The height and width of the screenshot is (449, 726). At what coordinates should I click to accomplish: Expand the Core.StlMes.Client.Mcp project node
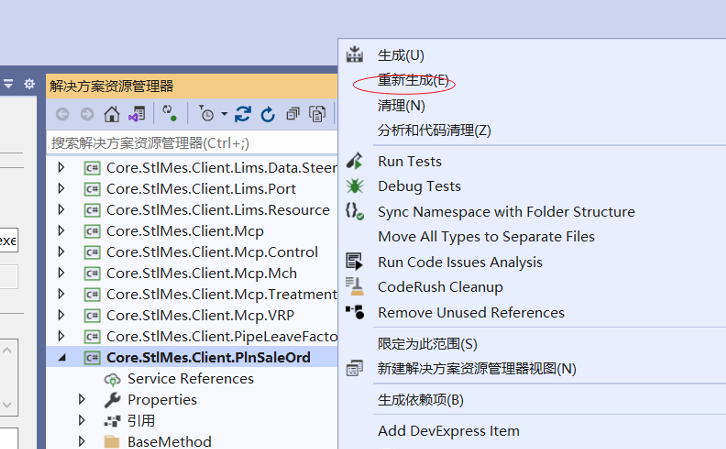click(62, 231)
